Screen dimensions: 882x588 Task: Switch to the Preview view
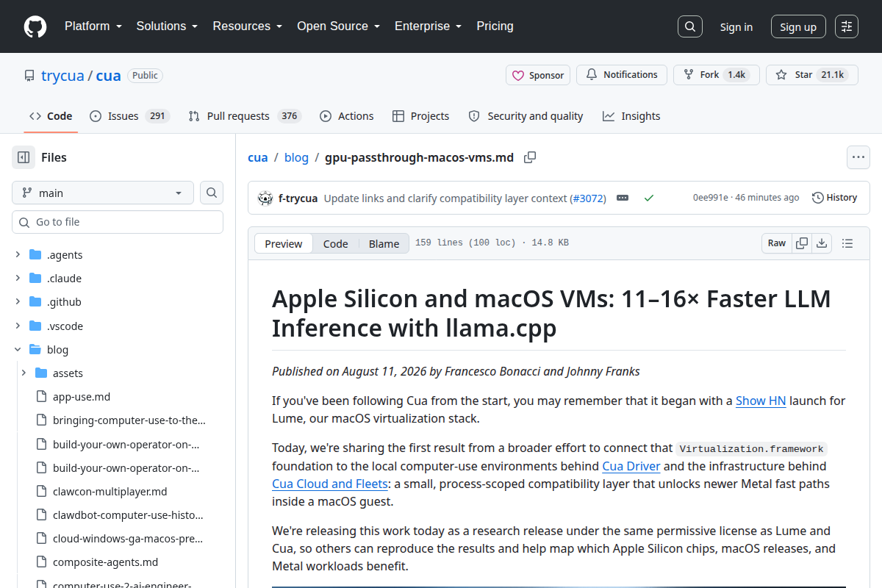tap(284, 244)
